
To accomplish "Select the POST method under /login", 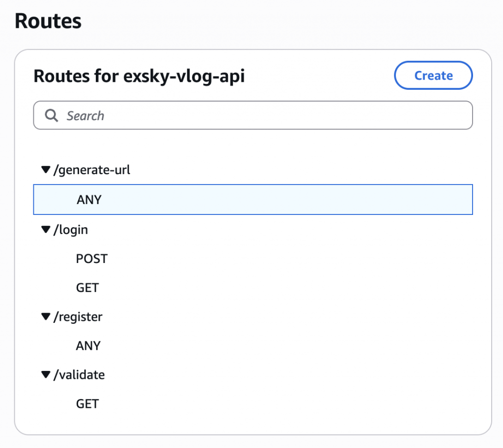I will pyautogui.click(x=91, y=259).
